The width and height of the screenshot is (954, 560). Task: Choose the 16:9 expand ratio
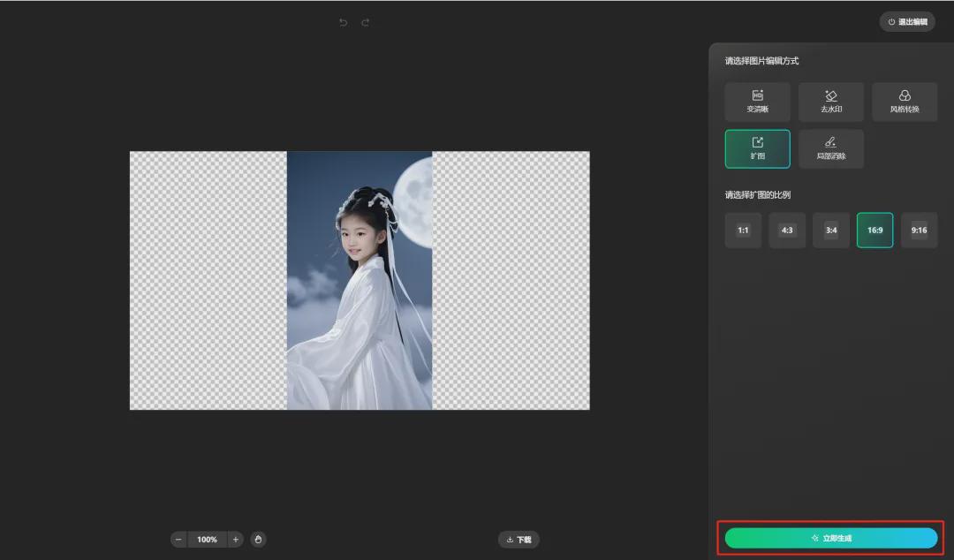(874, 231)
